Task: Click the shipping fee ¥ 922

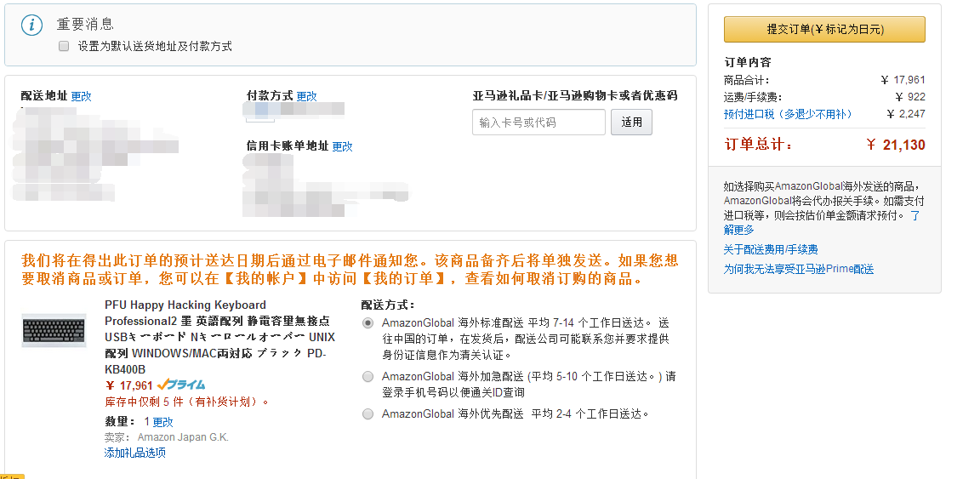Action: 910,97
